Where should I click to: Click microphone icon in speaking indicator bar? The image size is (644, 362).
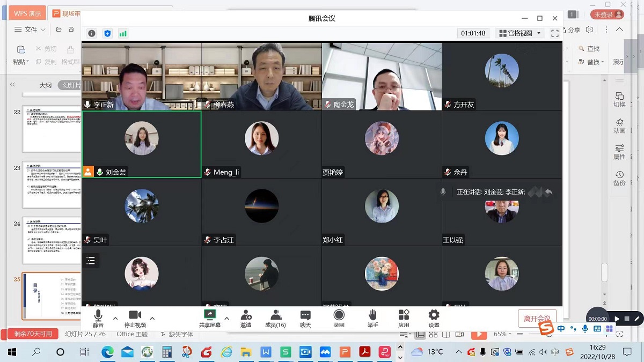[443, 192]
